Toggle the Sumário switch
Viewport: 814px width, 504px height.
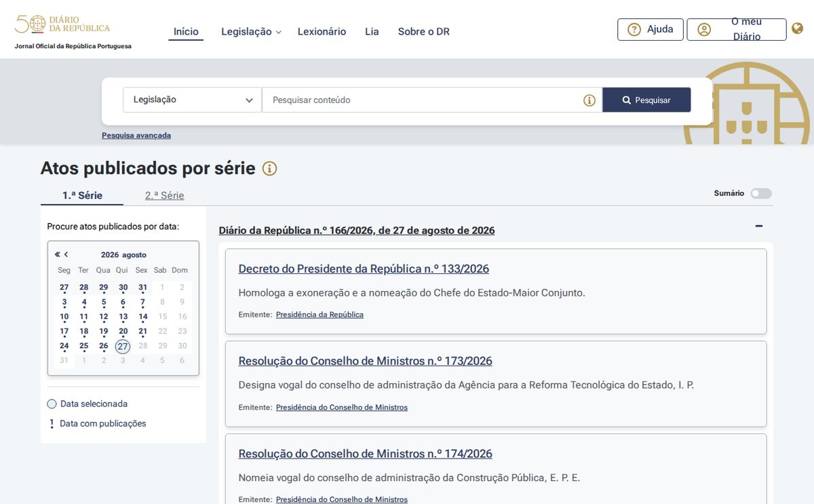(761, 193)
